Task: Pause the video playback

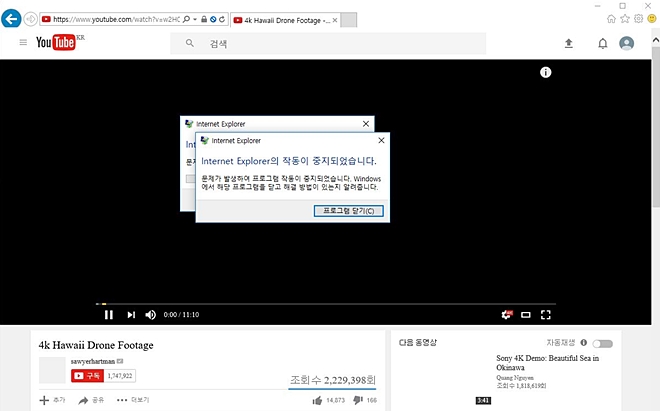Action: (x=109, y=315)
